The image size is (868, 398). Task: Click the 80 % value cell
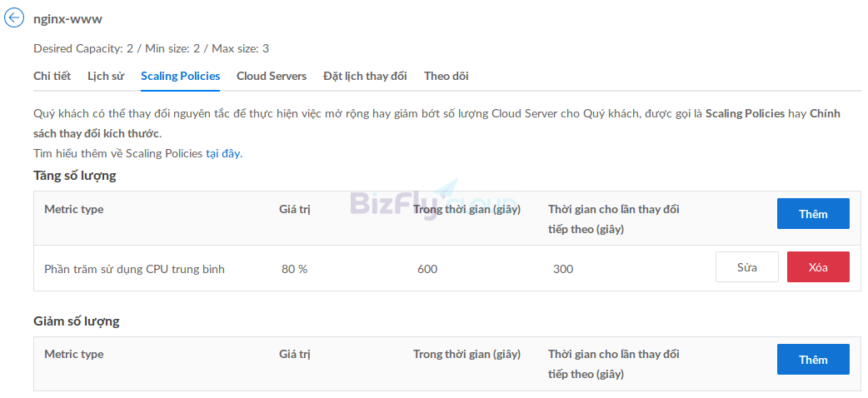(x=295, y=270)
